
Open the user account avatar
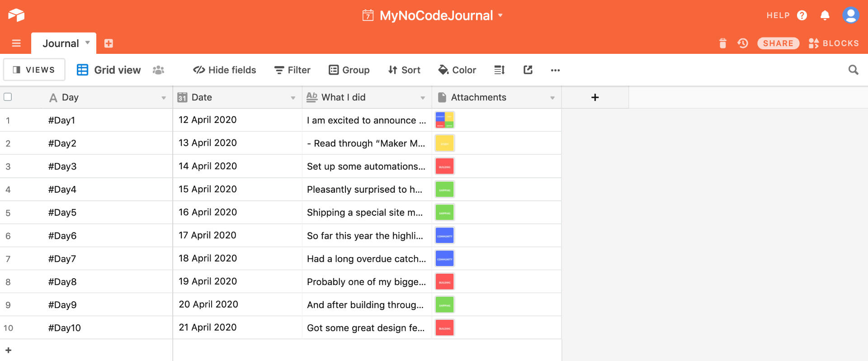[850, 15]
